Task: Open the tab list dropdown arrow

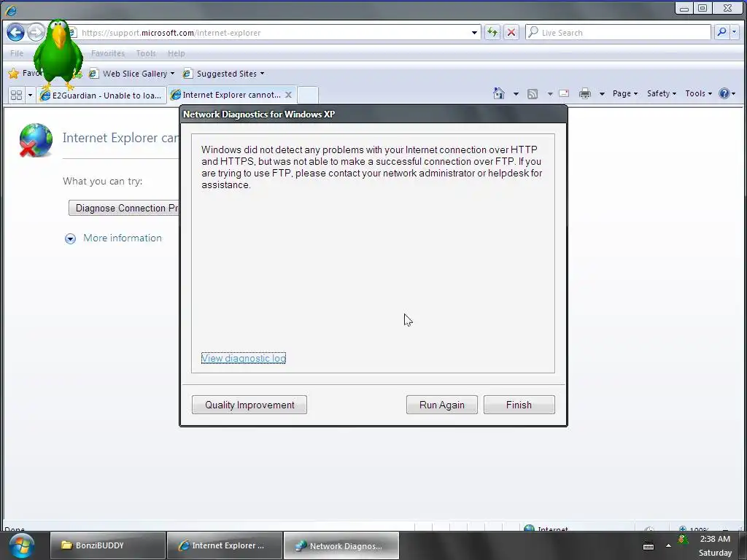Action: coord(30,95)
